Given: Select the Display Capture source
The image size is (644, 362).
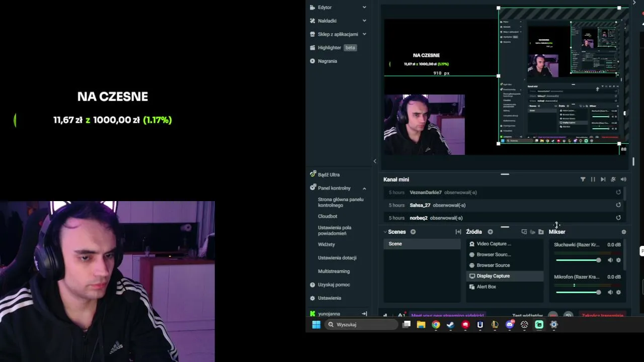Looking at the screenshot, I should (x=505, y=276).
